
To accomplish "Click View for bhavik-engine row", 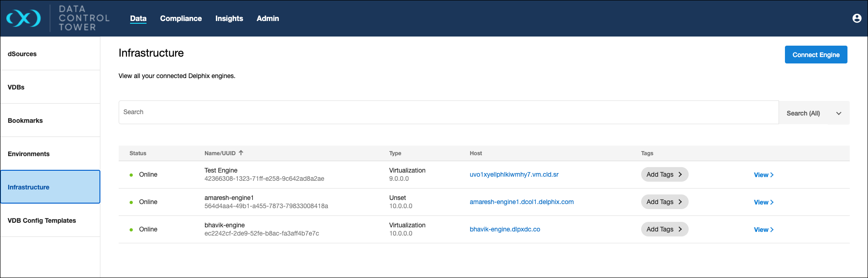I will [763, 230].
